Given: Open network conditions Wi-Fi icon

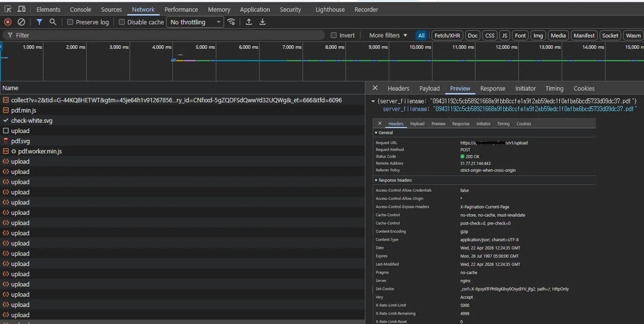Looking at the screenshot, I should click(231, 22).
